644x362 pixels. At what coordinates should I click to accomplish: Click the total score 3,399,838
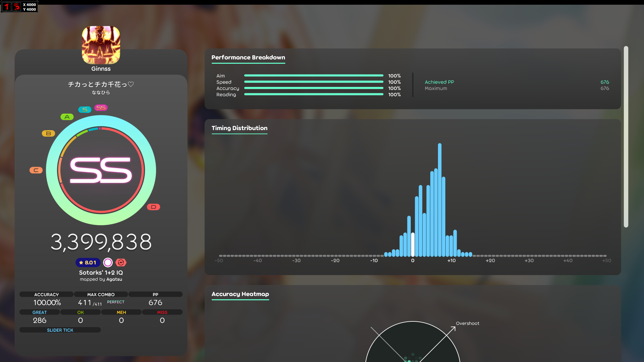click(101, 242)
